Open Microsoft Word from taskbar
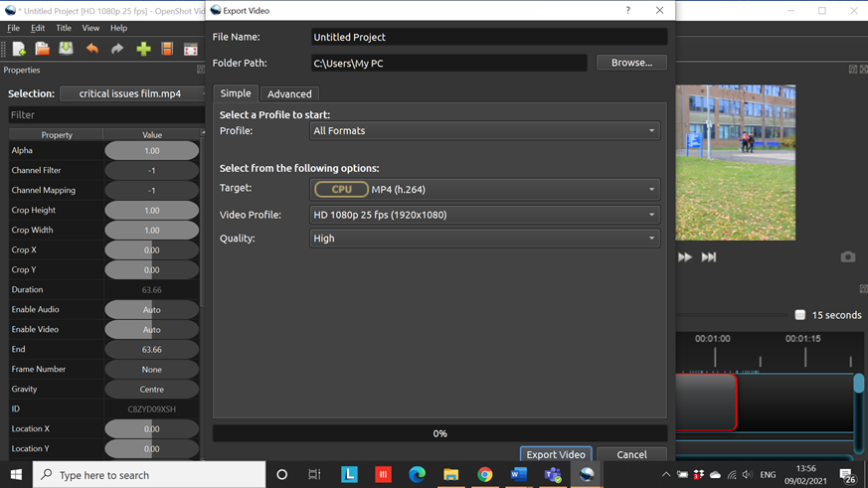 pyautogui.click(x=519, y=475)
